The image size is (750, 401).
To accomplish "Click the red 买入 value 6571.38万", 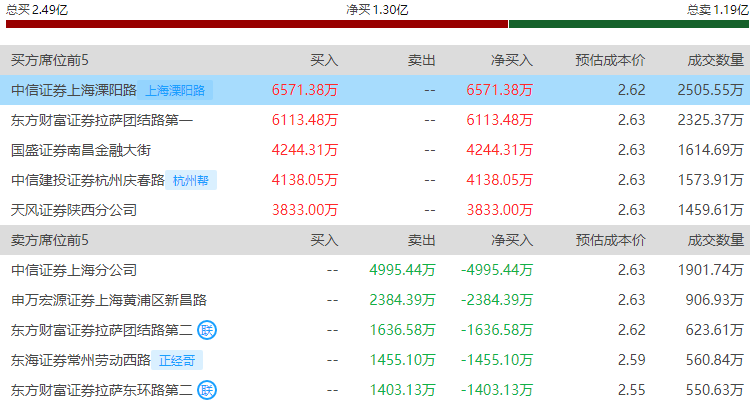I will [x=305, y=90].
